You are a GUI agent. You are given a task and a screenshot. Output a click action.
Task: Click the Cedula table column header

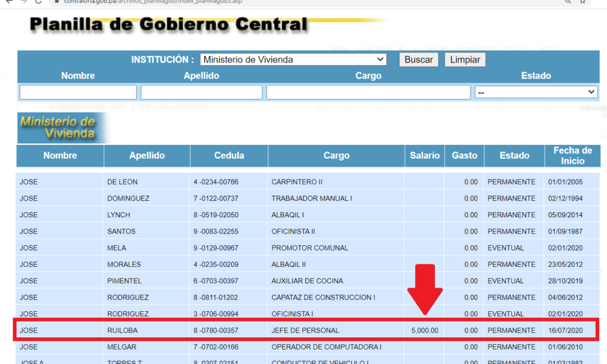pyautogui.click(x=229, y=155)
